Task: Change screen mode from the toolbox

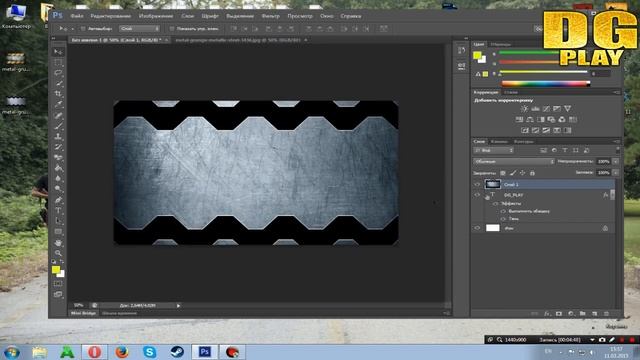Action: 58,294
